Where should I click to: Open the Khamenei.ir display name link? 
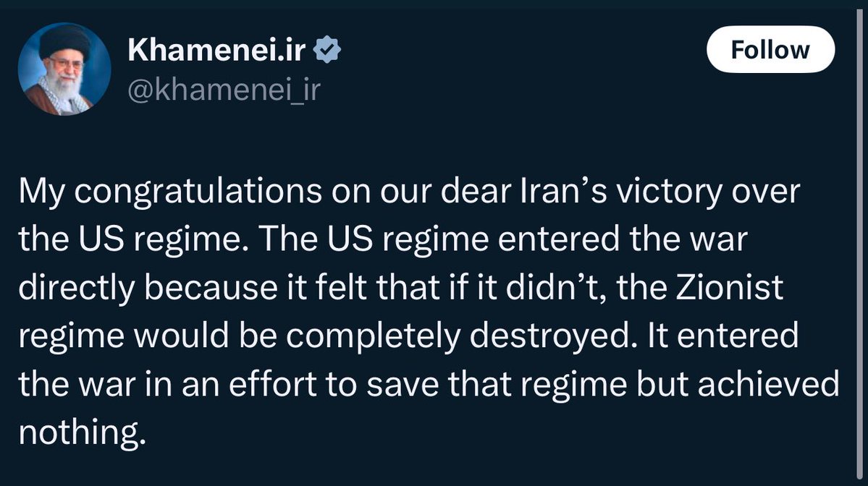(216, 50)
